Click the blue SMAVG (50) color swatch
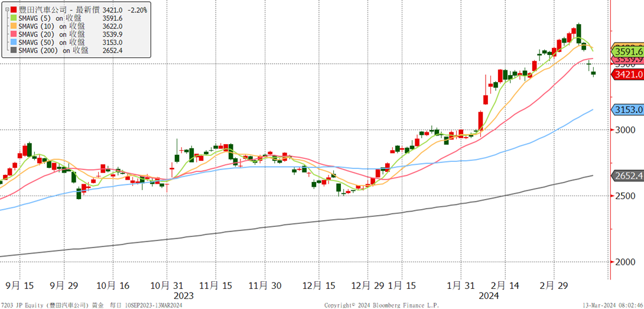Screen dimensions: 644x309 [14, 43]
